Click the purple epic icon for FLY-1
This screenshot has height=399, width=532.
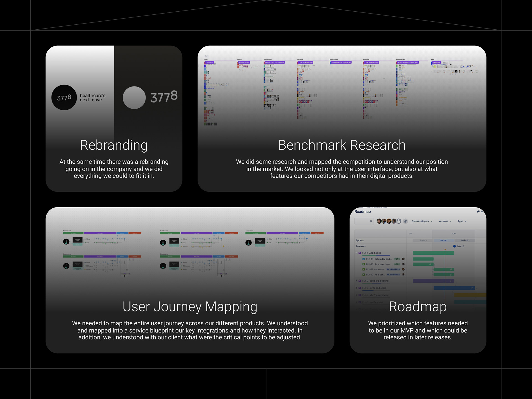coord(360,253)
